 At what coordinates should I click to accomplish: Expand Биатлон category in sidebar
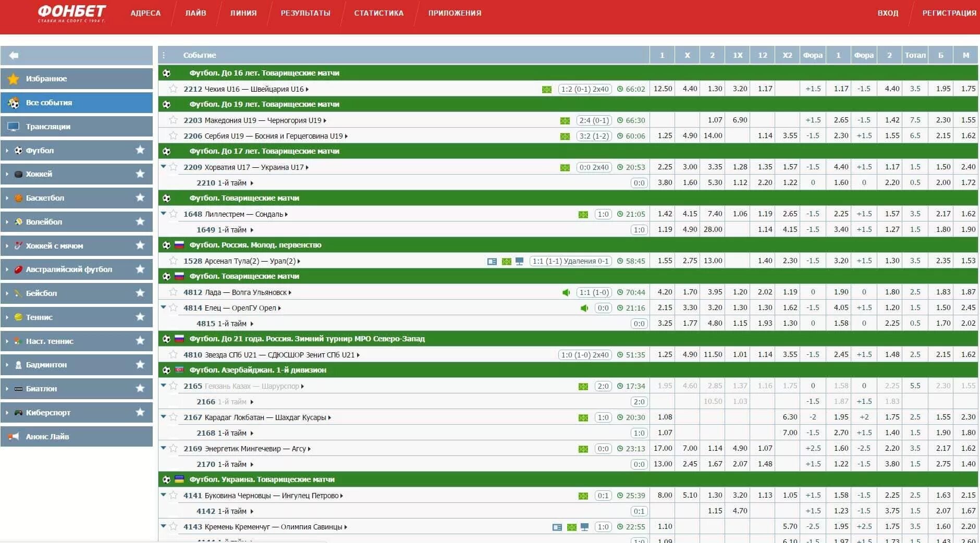coord(7,389)
